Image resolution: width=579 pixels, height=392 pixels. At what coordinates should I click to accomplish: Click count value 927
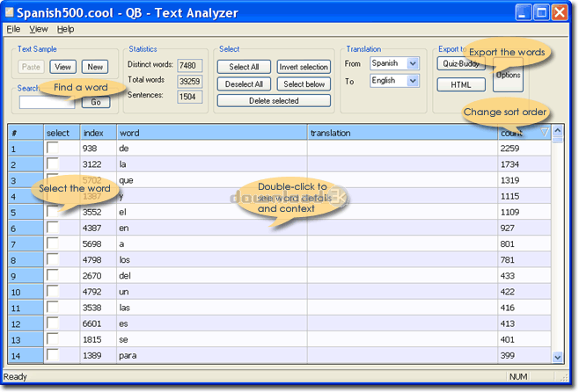click(x=507, y=228)
